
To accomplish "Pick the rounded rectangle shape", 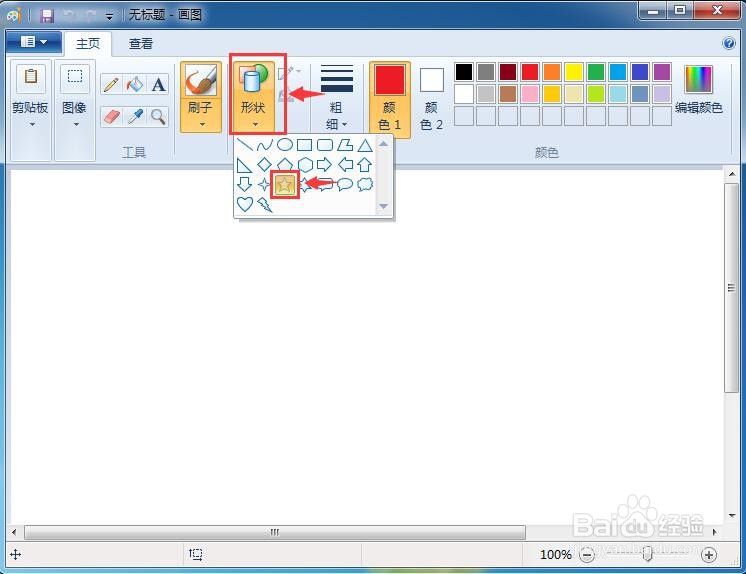I will coord(324,145).
